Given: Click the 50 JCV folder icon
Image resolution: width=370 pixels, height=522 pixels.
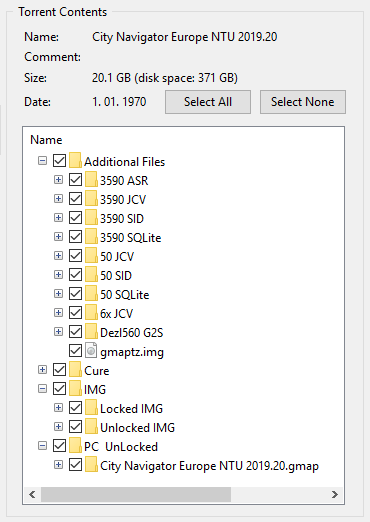Looking at the screenshot, I should coord(91,255).
